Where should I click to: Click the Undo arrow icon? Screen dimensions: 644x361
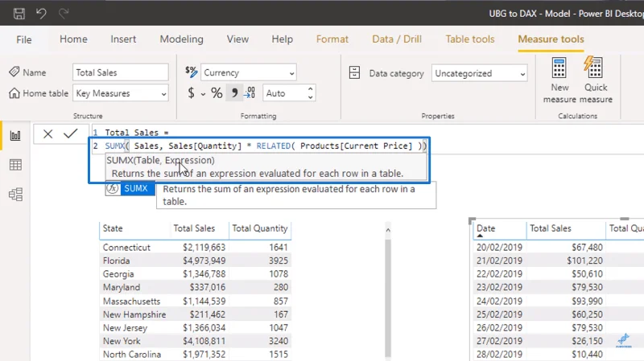pyautogui.click(x=41, y=14)
